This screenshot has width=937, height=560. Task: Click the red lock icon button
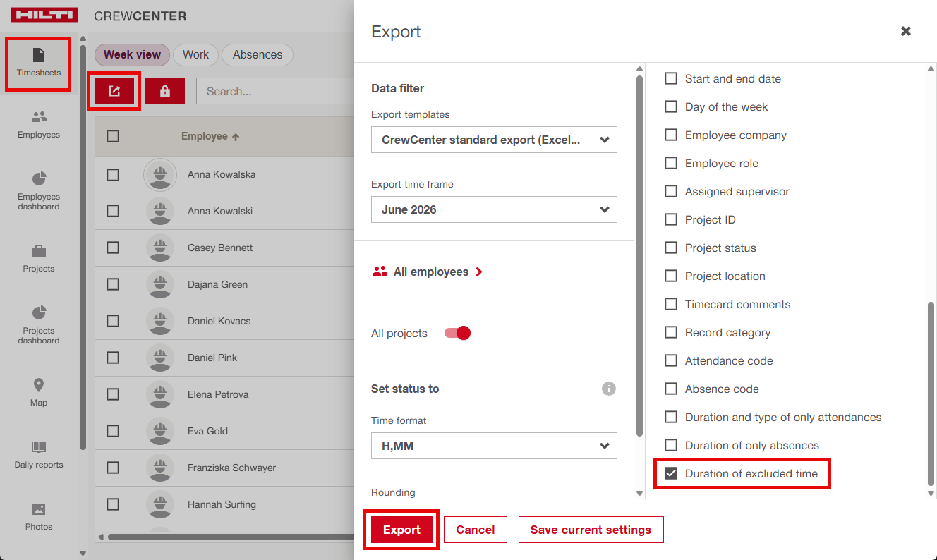click(x=165, y=91)
